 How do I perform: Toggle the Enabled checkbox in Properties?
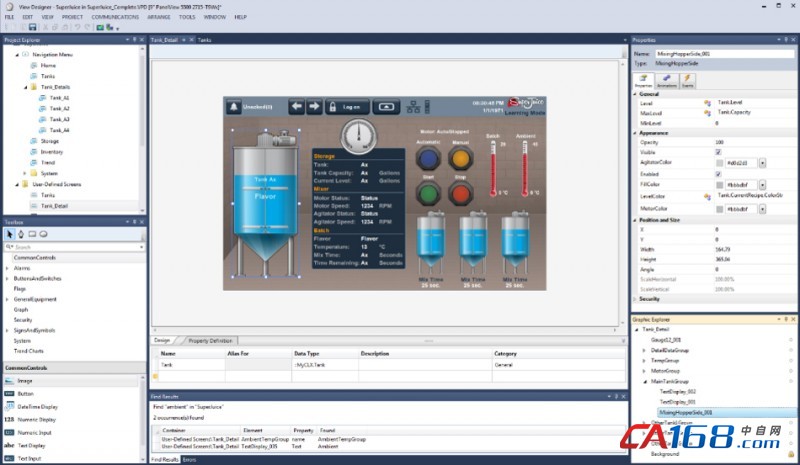tap(718, 174)
